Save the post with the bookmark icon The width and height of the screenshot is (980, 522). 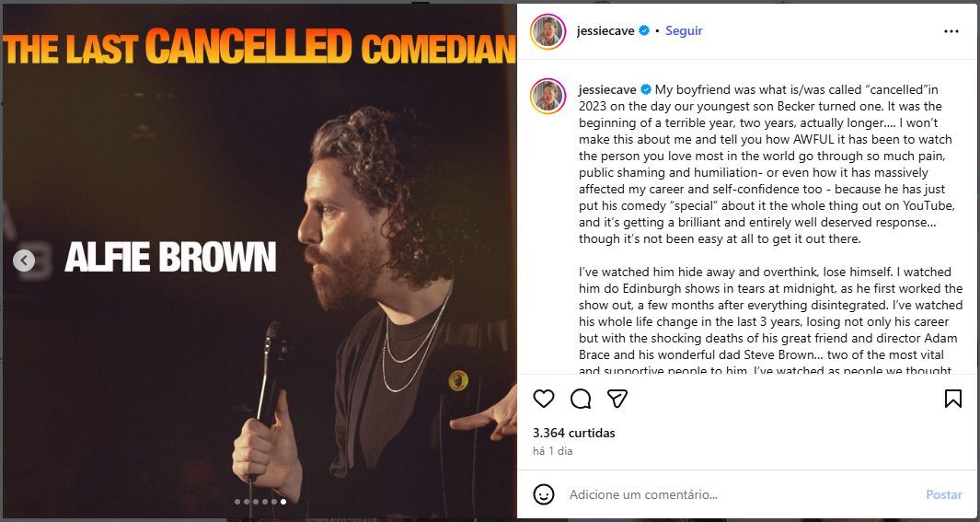[953, 399]
